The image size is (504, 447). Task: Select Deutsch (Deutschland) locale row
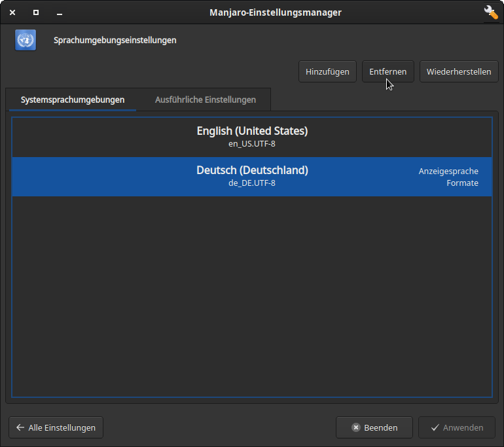click(252, 177)
